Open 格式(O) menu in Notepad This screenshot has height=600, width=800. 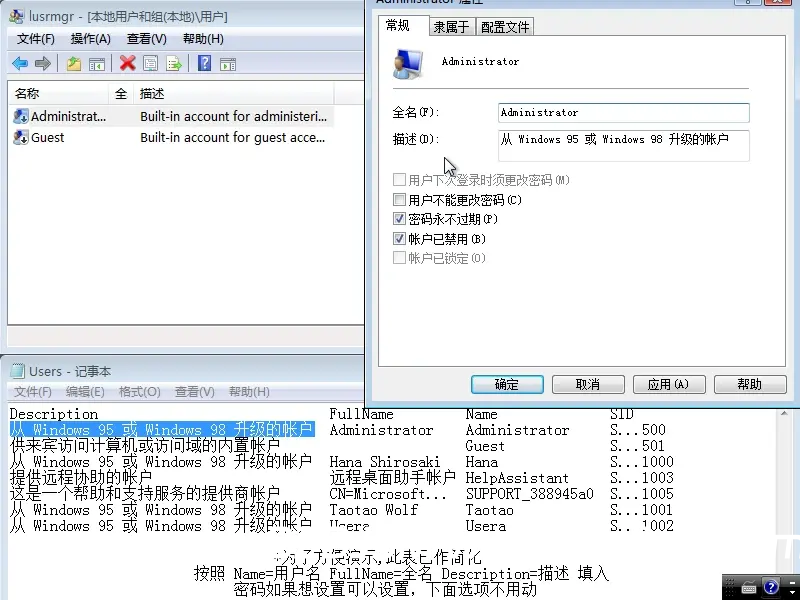[139, 392]
